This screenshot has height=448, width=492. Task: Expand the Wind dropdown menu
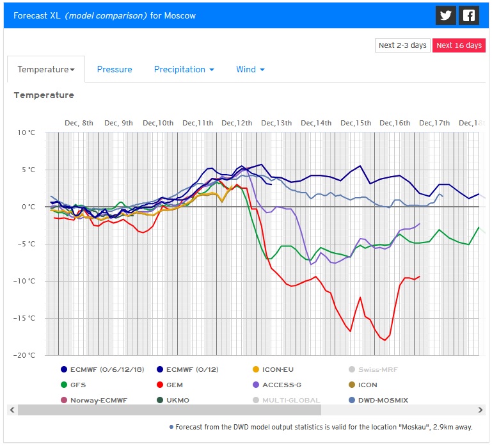tap(250, 69)
